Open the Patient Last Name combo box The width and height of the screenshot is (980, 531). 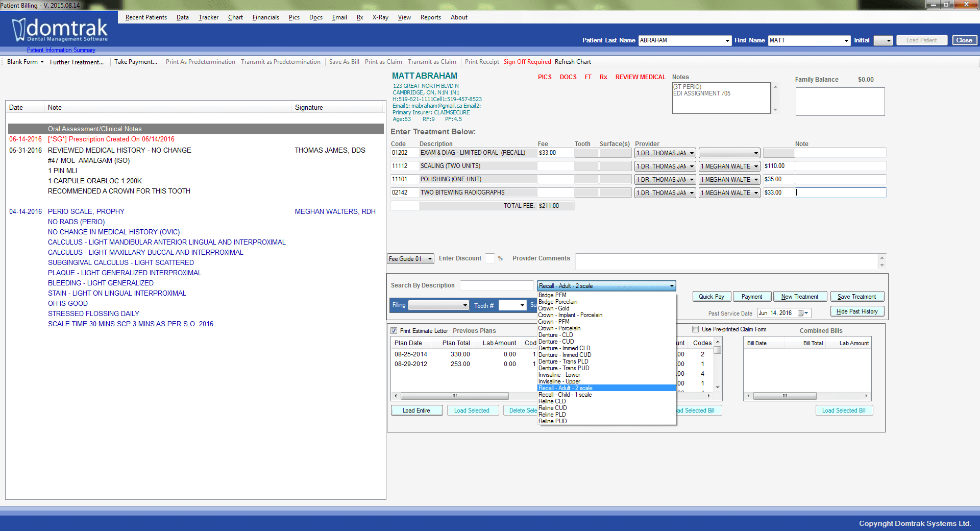[727, 41]
